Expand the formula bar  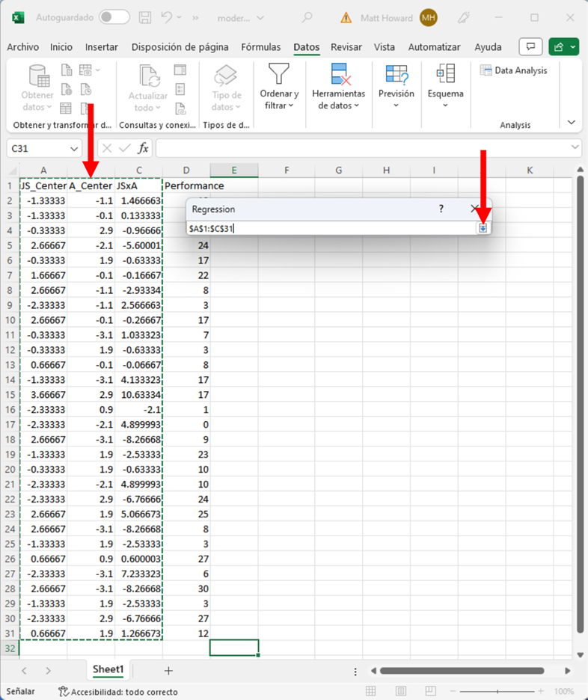coord(575,148)
